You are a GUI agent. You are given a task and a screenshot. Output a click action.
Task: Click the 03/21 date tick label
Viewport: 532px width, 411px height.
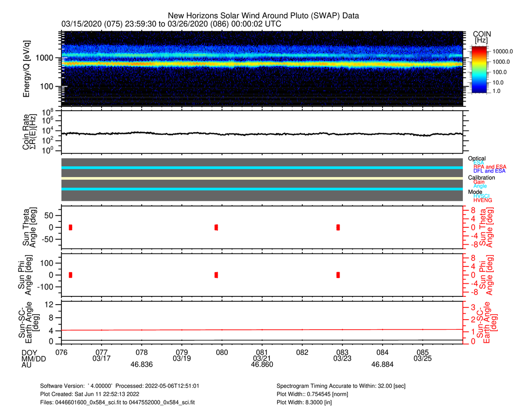tap(262, 358)
